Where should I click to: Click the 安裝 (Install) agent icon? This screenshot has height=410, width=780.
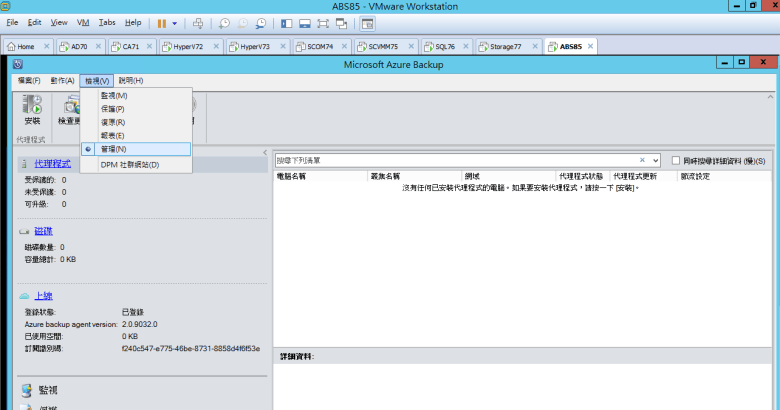(31, 104)
